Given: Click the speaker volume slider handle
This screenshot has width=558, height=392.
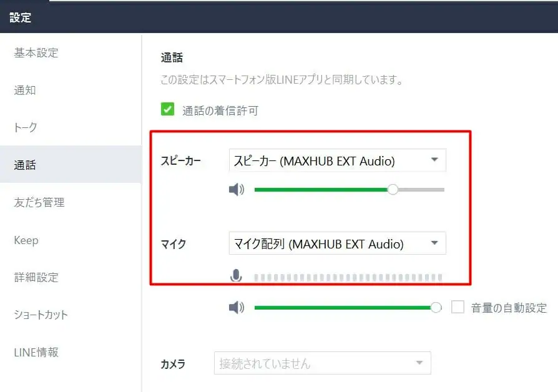Looking at the screenshot, I should click(x=393, y=189).
